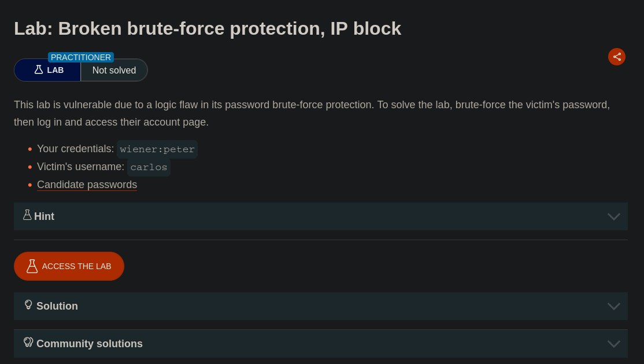This screenshot has width=644, height=364.
Task: Expand Solution using its chevron arrow
Action: click(x=613, y=306)
